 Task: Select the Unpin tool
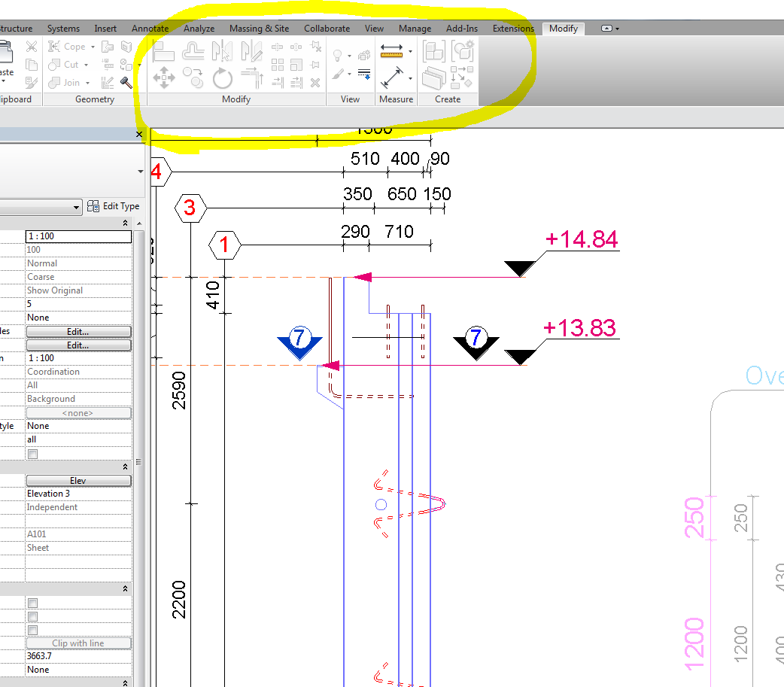315,47
